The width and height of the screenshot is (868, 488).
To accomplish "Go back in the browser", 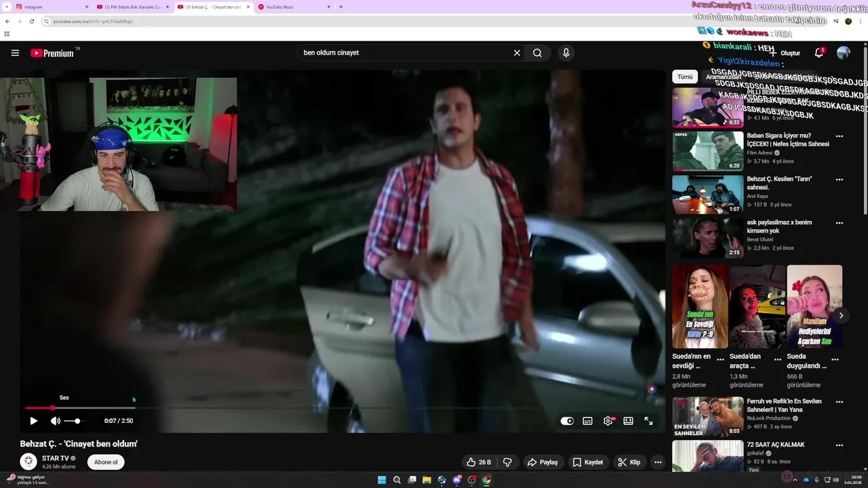I will click(7, 21).
